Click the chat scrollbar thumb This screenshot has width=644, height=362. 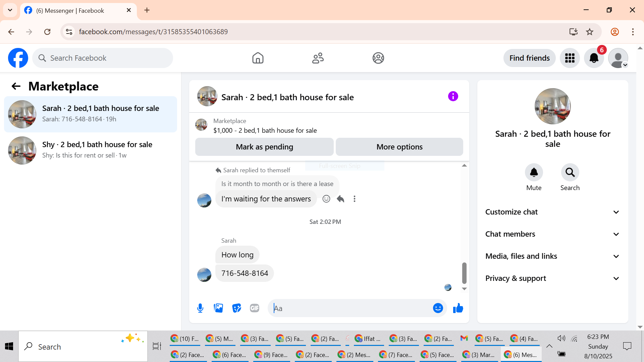(464, 273)
